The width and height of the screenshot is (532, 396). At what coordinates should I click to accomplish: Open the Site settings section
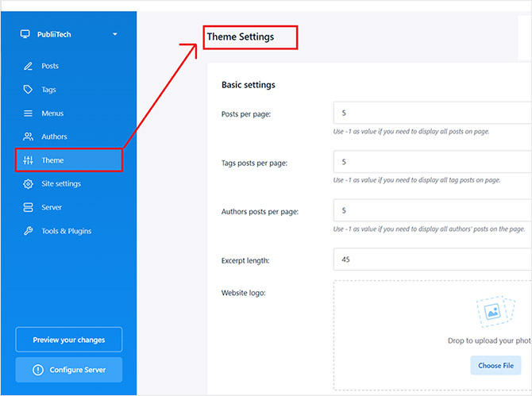61,184
